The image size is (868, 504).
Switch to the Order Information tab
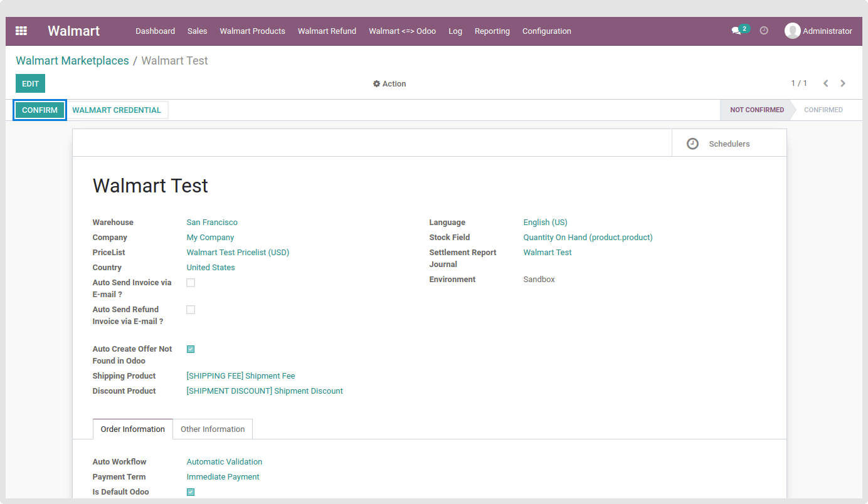(133, 429)
